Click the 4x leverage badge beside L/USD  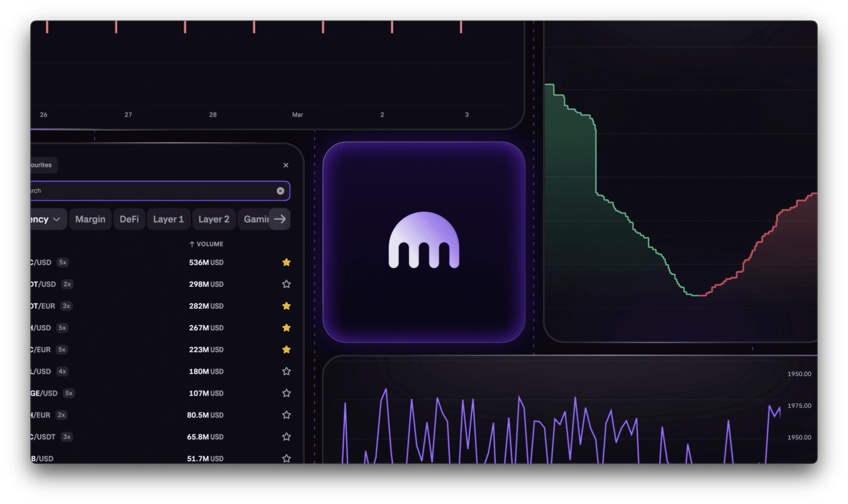coord(62,371)
